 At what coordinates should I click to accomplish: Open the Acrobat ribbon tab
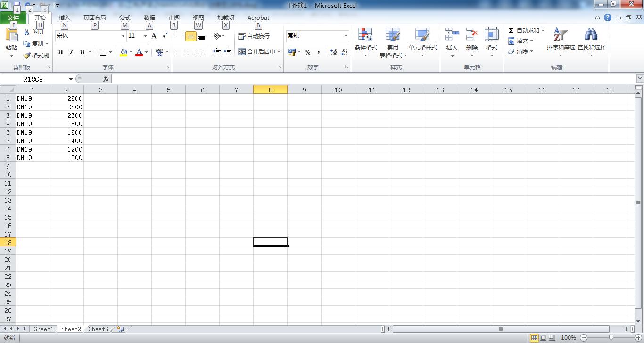coord(258,18)
